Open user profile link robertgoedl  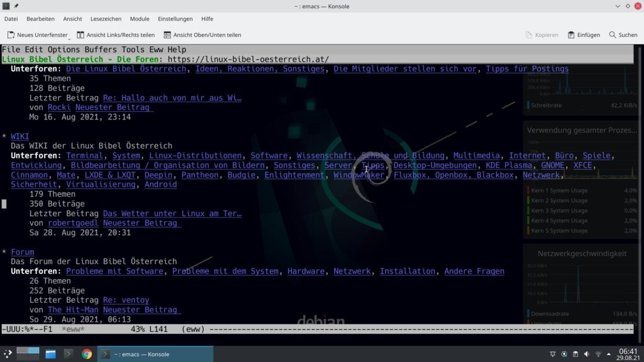(73, 223)
